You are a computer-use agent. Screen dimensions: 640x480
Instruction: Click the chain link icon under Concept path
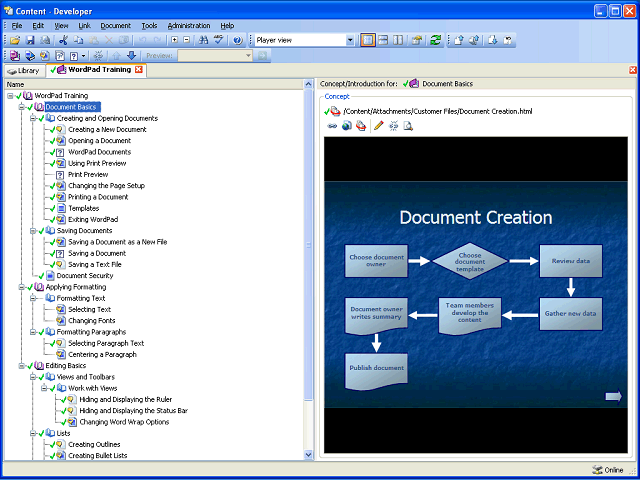pyautogui.click(x=333, y=126)
